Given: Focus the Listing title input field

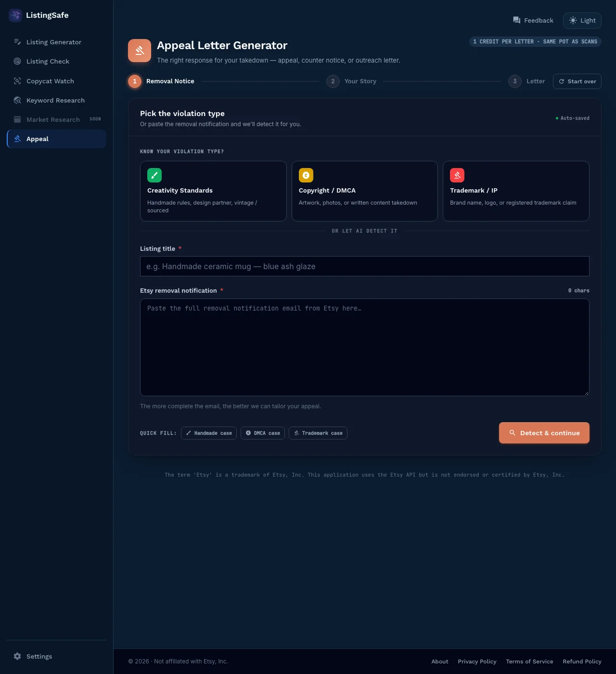Looking at the screenshot, I should point(365,266).
